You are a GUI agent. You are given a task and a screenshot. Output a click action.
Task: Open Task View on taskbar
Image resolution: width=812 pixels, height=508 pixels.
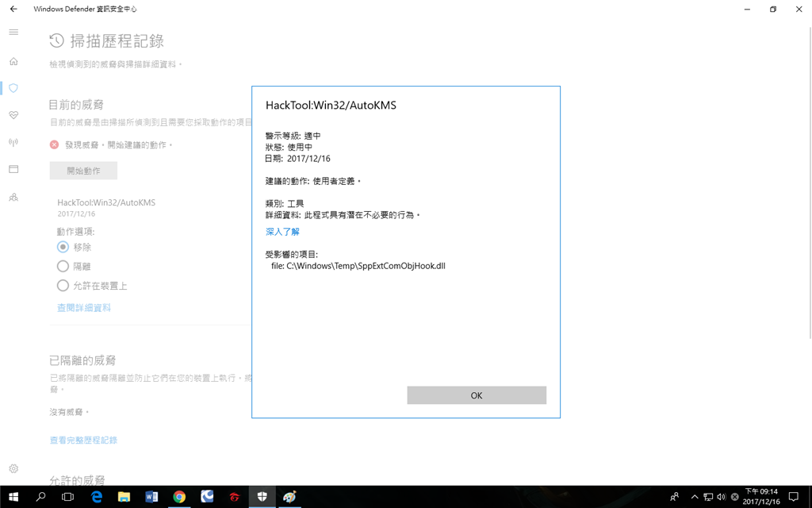coord(68,497)
